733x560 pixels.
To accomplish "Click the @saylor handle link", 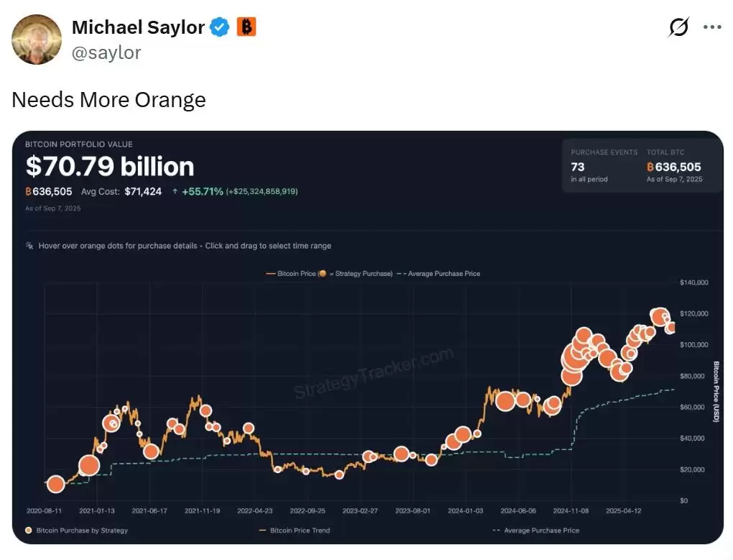I will [106, 52].
